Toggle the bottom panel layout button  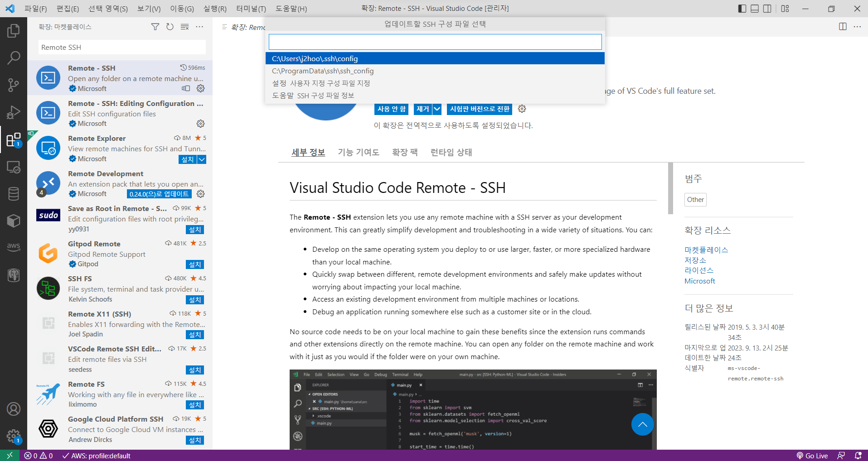(x=755, y=9)
